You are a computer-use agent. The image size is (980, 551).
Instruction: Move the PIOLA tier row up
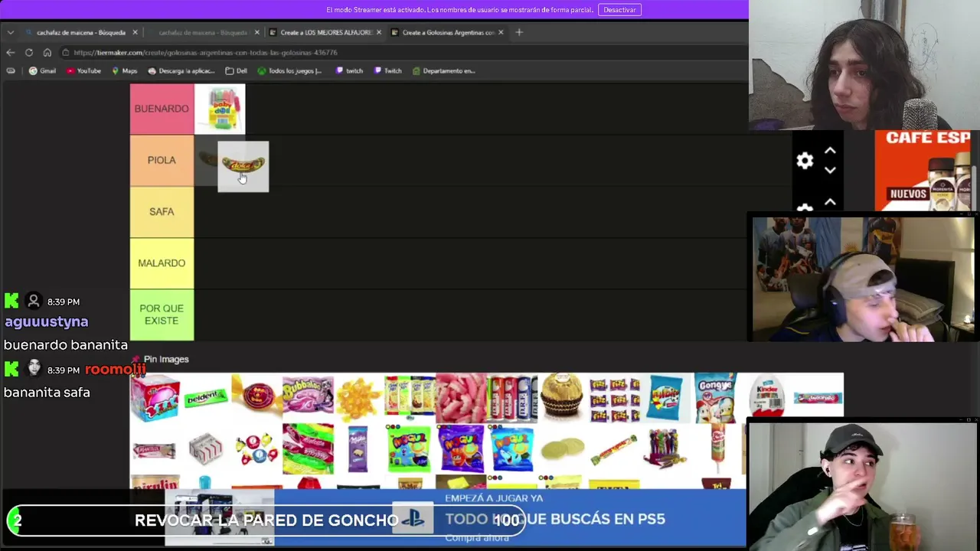pyautogui.click(x=830, y=151)
